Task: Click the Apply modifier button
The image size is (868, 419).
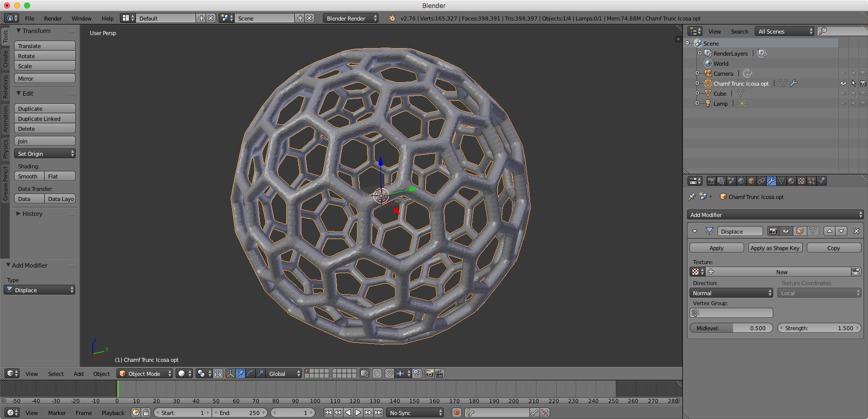Action: 717,248
